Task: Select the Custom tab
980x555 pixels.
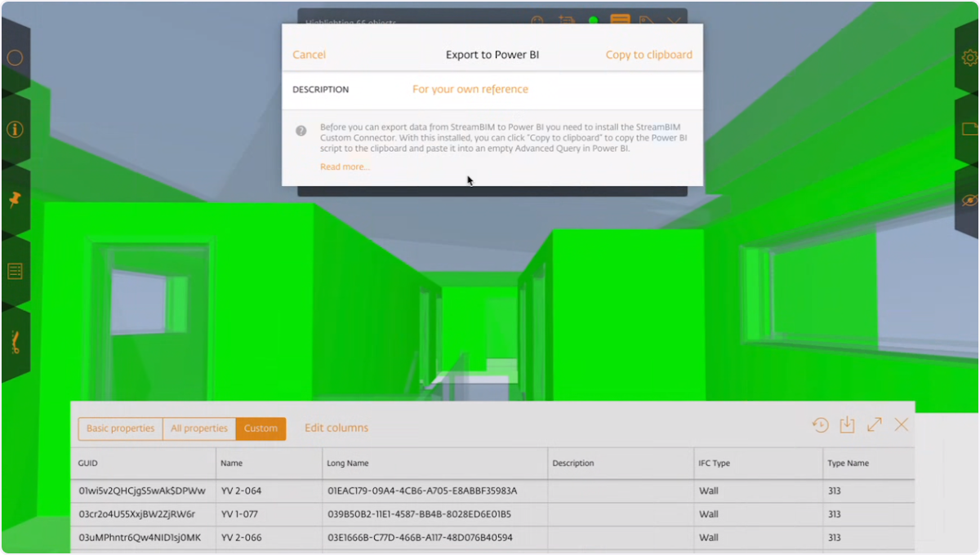Action: pyautogui.click(x=261, y=428)
